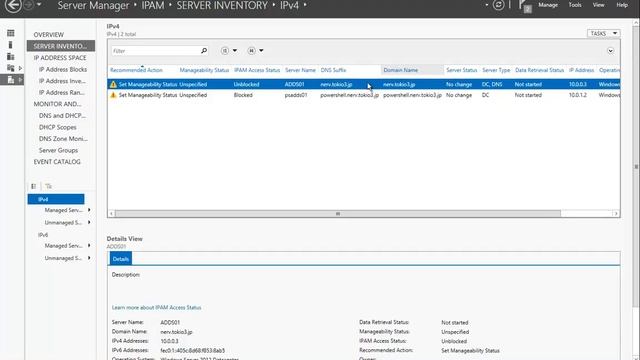
Task: Select the ADDS01 server name cell
Action: click(294, 84)
